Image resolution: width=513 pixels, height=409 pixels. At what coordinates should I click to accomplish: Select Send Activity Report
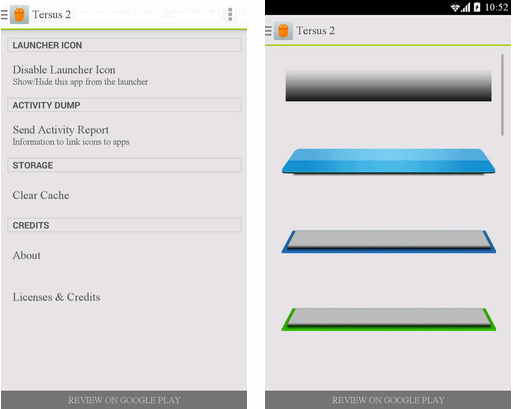[x=124, y=135]
